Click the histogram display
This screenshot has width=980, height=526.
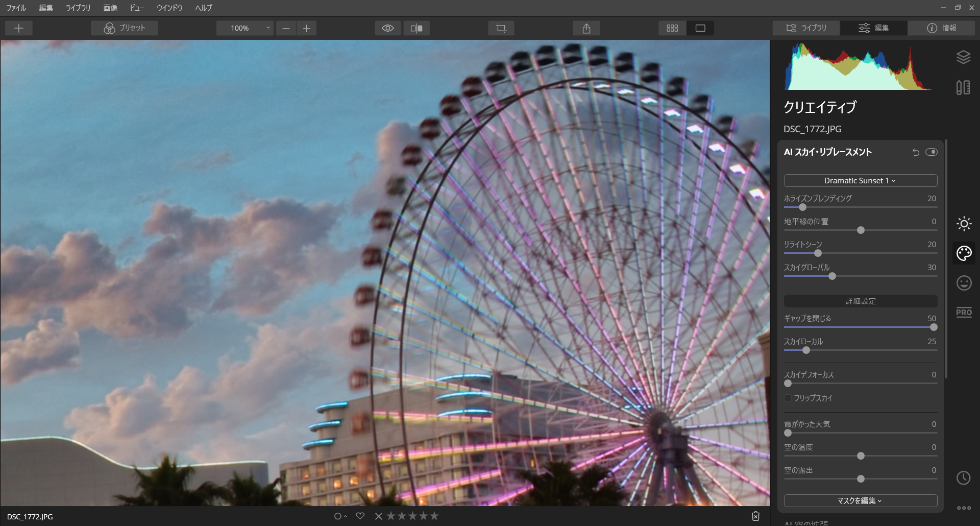coord(859,66)
